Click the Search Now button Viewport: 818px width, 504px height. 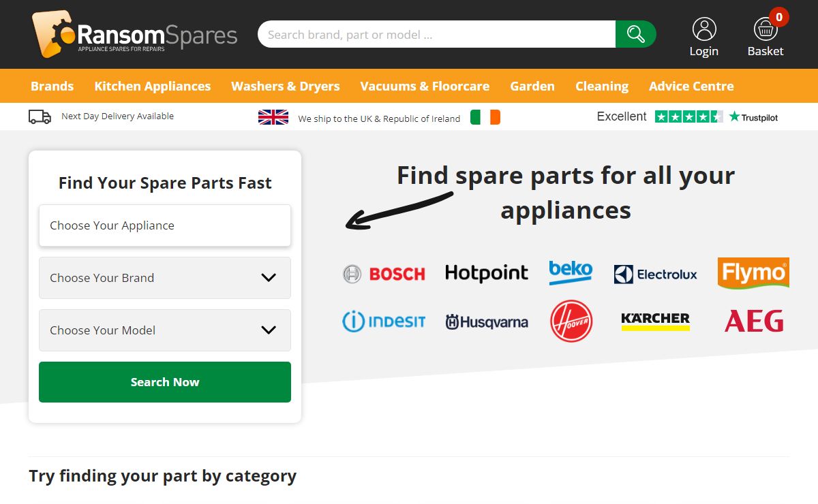[165, 382]
